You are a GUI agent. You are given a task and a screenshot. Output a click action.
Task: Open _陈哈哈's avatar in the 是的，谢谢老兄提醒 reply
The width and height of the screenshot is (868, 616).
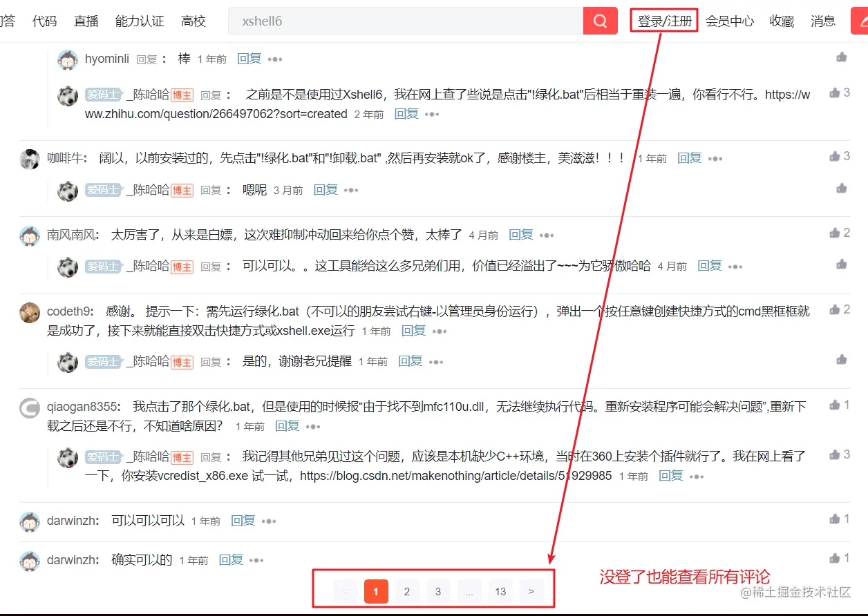point(68,362)
